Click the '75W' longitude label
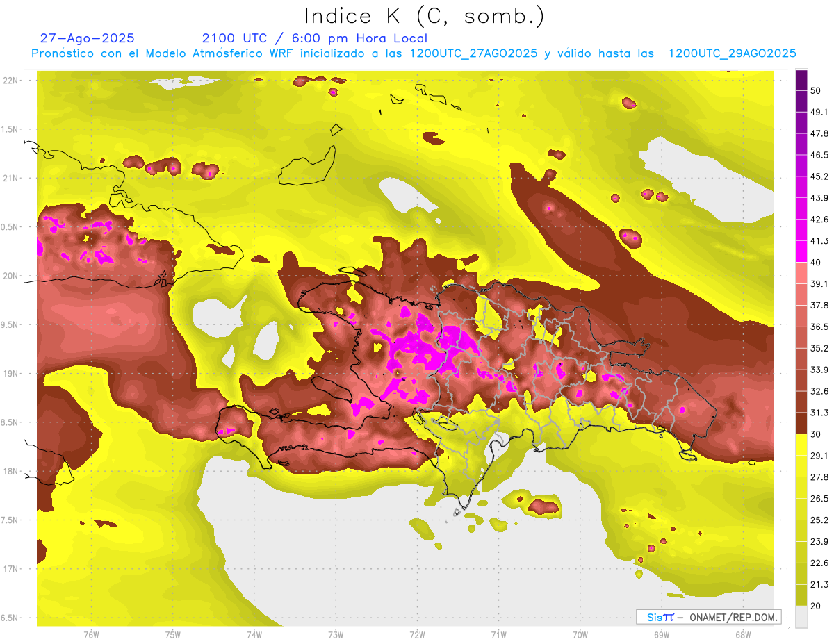 (173, 634)
